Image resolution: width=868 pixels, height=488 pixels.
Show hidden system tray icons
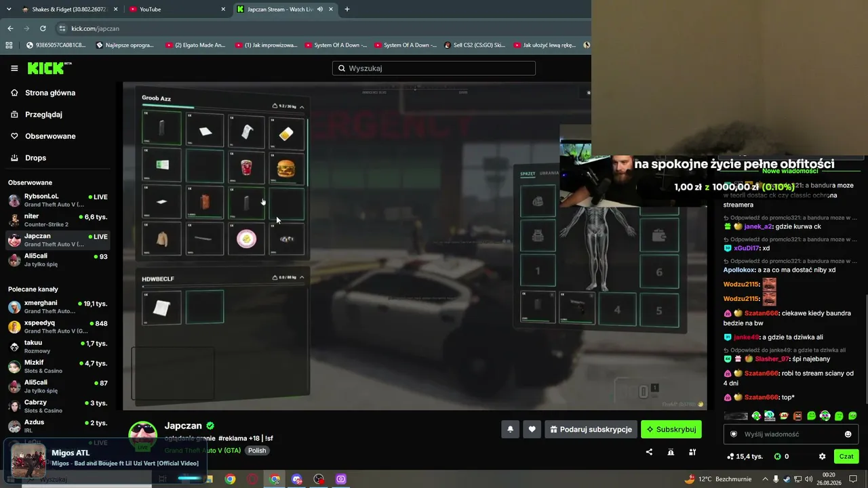coord(766,479)
